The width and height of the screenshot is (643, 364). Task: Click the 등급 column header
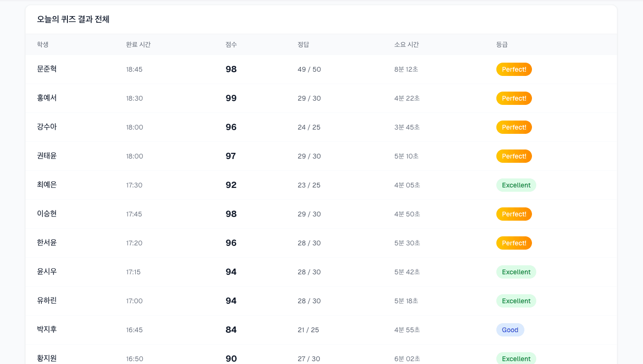click(502, 45)
